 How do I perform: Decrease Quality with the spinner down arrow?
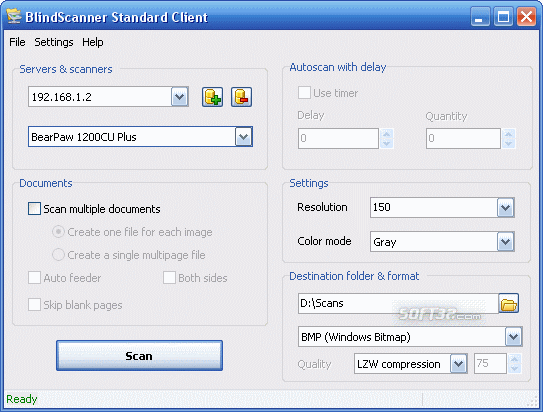tap(515, 368)
